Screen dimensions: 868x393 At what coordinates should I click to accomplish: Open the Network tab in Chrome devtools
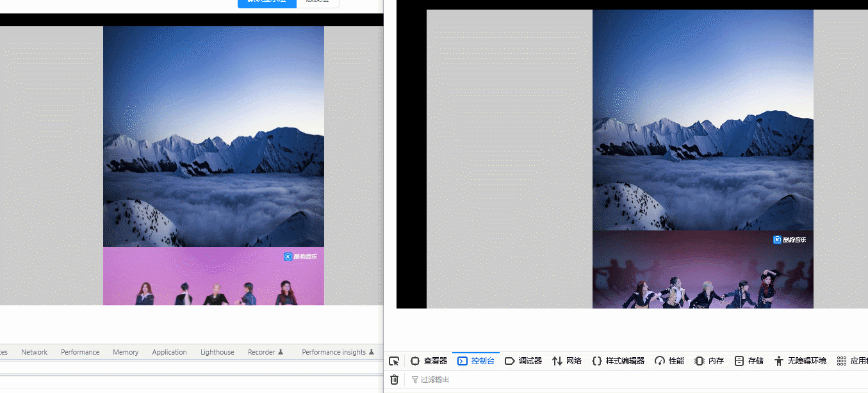(x=35, y=352)
